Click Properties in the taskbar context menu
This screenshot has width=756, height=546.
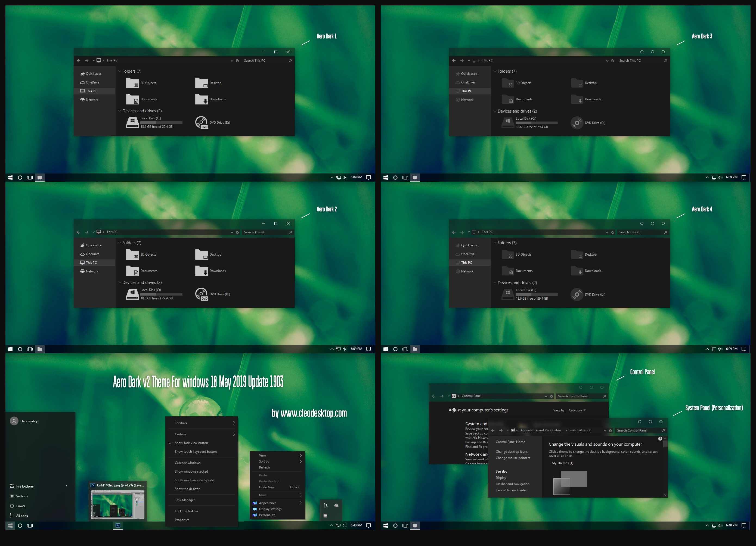[202, 520]
